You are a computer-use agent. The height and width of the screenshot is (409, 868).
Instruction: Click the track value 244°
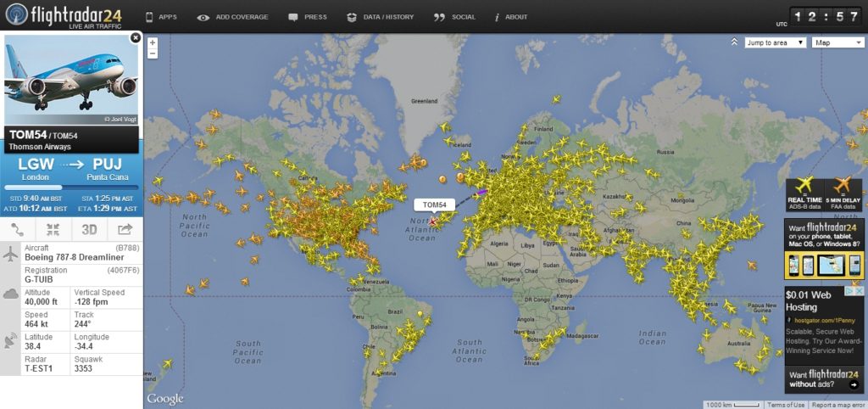(x=83, y=324)
